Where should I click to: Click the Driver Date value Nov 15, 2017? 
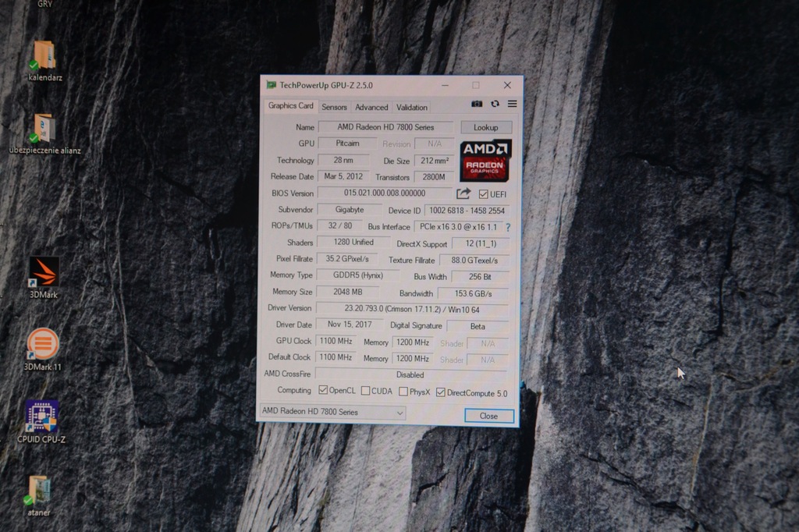coord(350,324)
